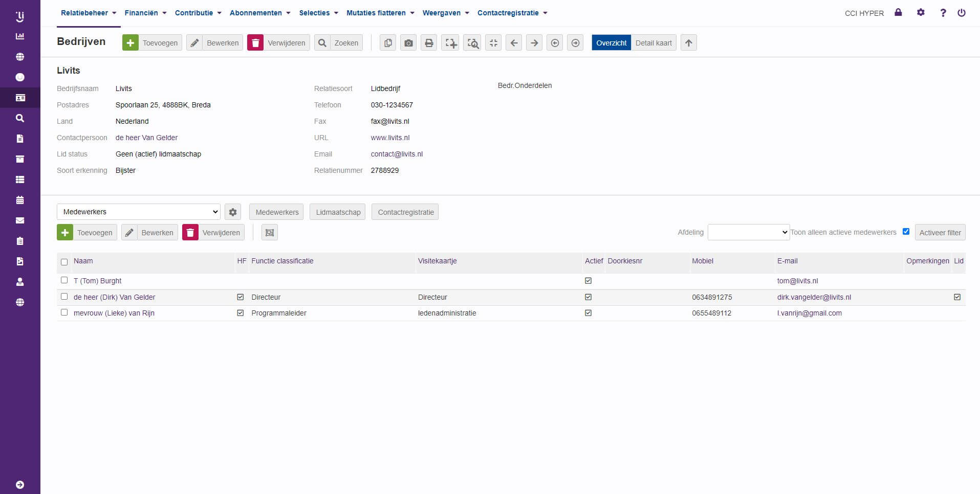Toggle 'Toon alleen actieve medewerkers' checkbox
The width and height of the screenshot is (980, 494).
906,232
